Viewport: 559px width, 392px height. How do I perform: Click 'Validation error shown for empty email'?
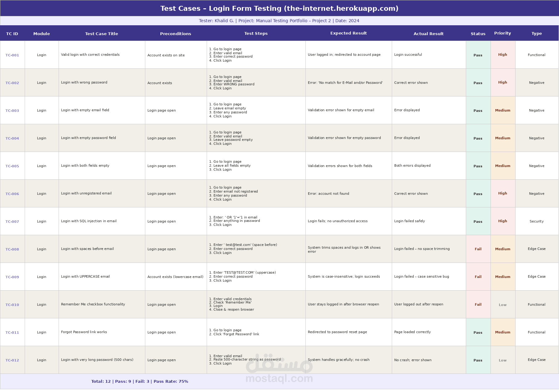tap(341, 110)
